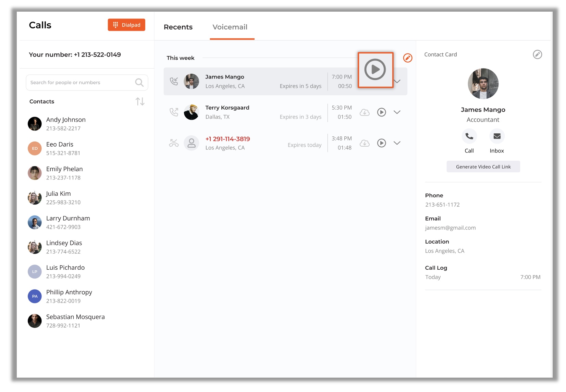Select contact Julia Kim
The width and height of the screenshot is (566, 392).
coord(87,198)
